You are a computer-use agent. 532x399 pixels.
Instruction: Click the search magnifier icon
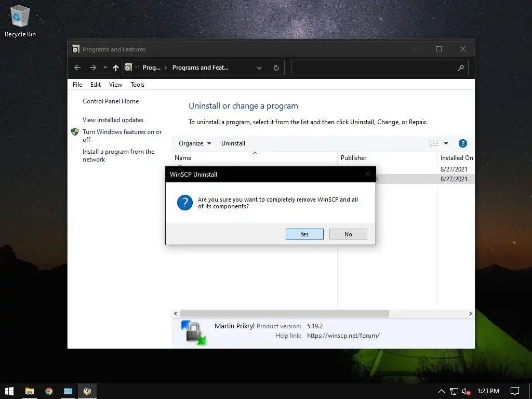(x=461, y=68)
